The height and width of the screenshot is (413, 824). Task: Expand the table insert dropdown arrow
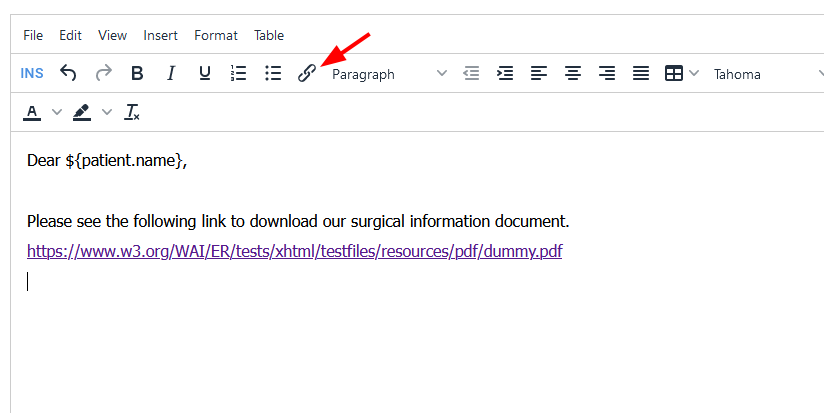694,74
